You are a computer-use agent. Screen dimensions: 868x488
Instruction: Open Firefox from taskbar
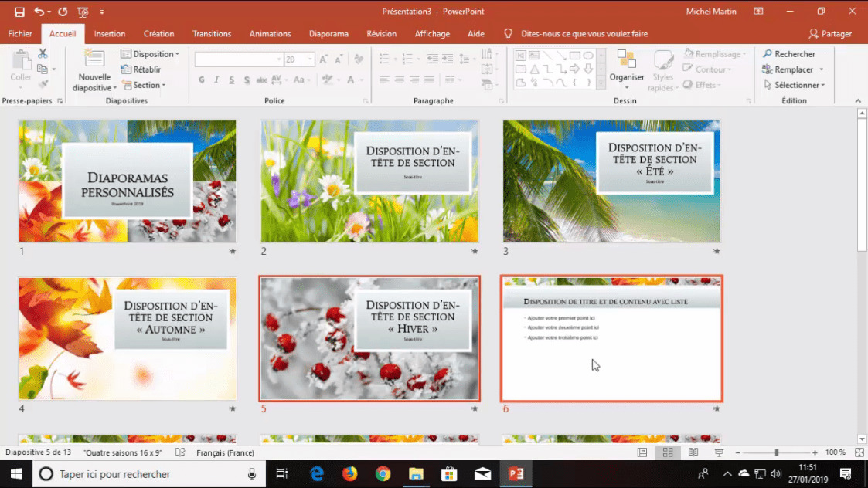coord(350,474)
